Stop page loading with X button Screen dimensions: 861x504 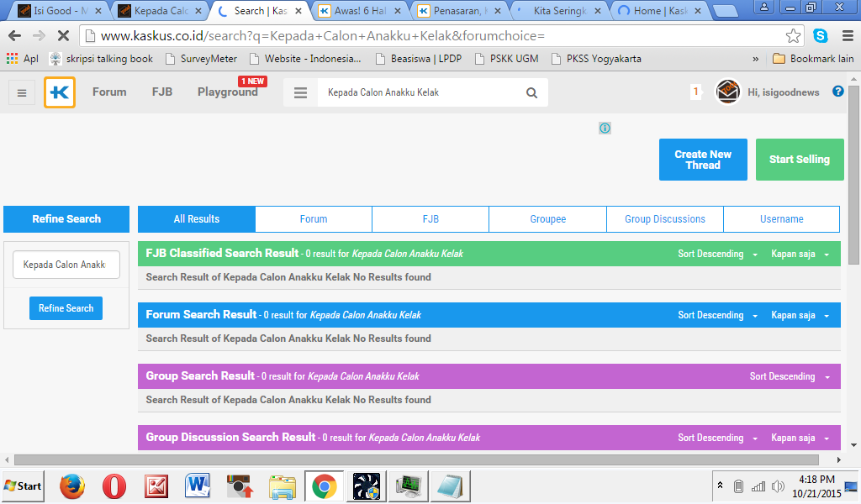point(63,36)
